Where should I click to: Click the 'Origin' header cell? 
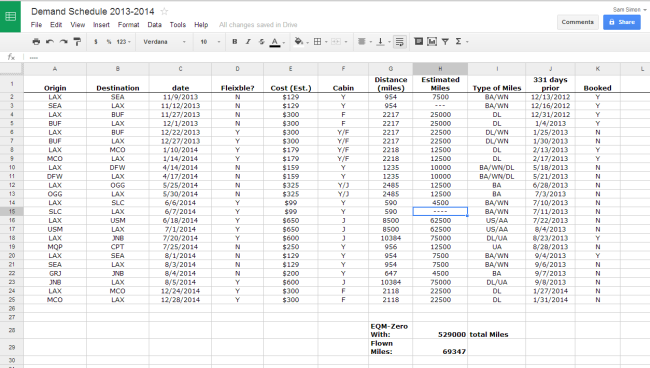(x=55, y=84)
